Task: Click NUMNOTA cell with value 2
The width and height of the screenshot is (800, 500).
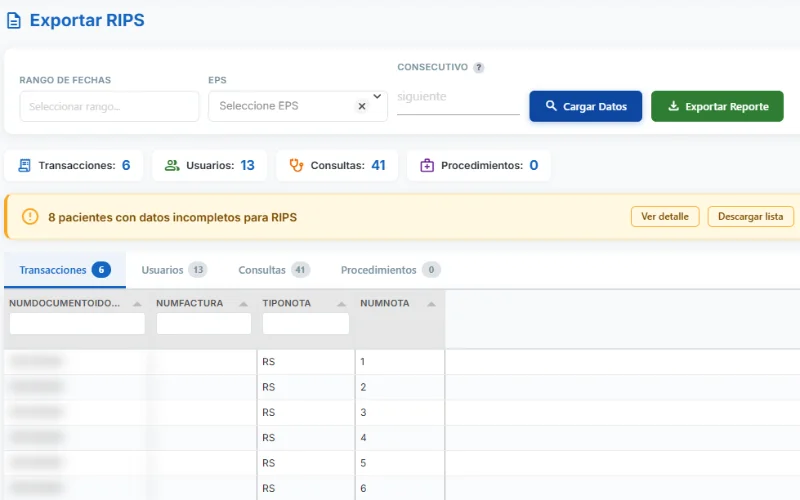Action: (x=399, y=387)
